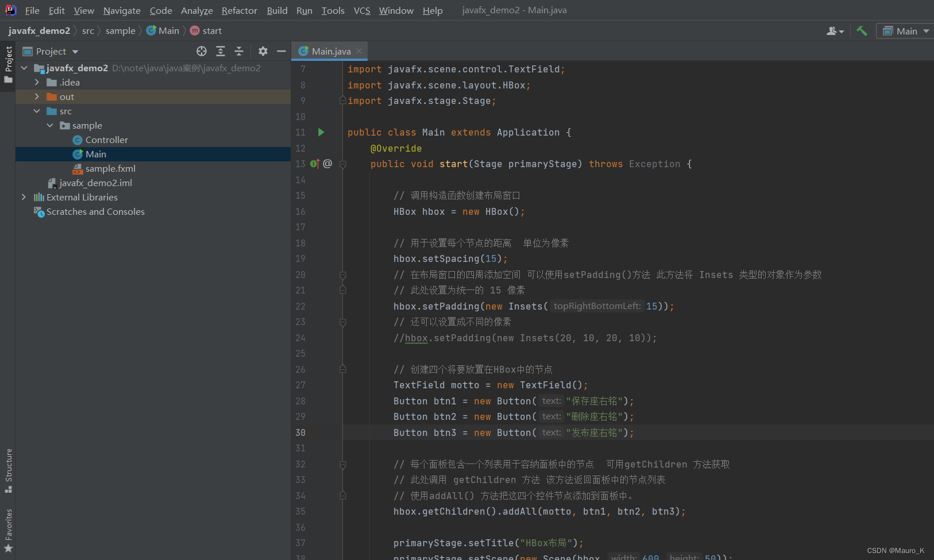Select the out folder row
934x560 pixels.
[x=153, y=96]
